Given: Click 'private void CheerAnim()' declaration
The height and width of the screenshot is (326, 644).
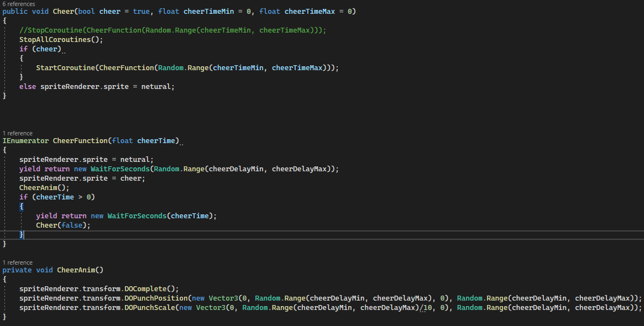Looking at the screenshot, I should 53,270.
